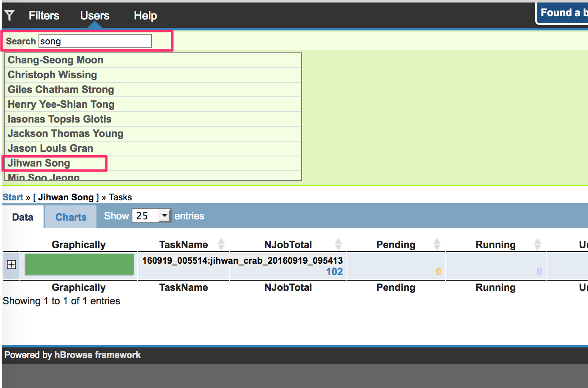The height and width of the screenshot is (388, 588).
Task: Click the green task progress bar
Action: [x=79, y=265]
